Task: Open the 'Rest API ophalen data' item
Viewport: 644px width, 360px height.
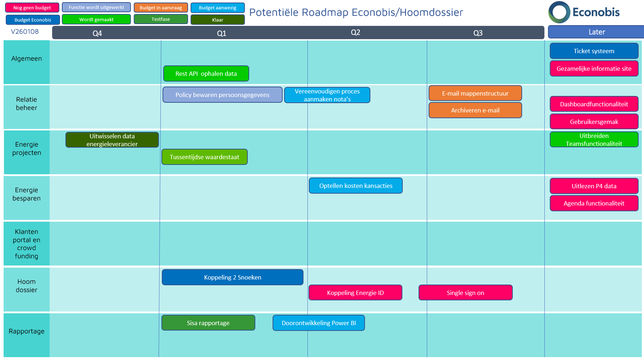Action: click(206, 74)
